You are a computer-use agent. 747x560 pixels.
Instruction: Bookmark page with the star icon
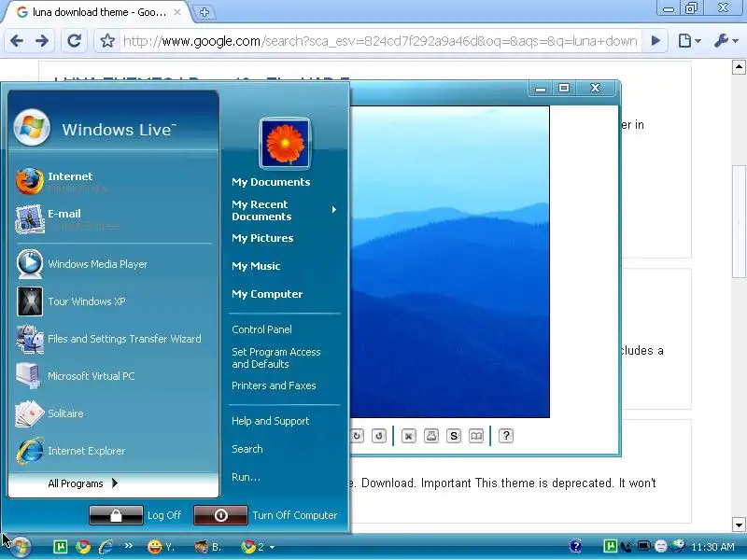(x=107, y=41)
